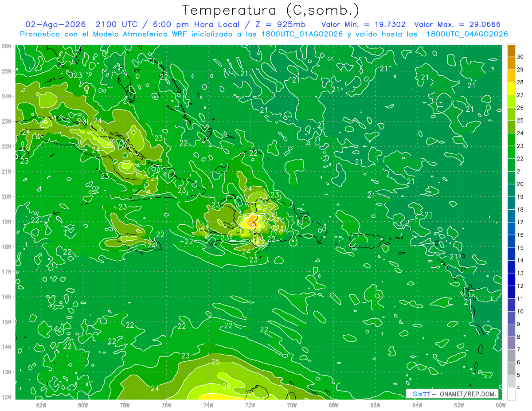Click the SisPI ONAMET/REP.DOM. logo box

click(452, 394)
